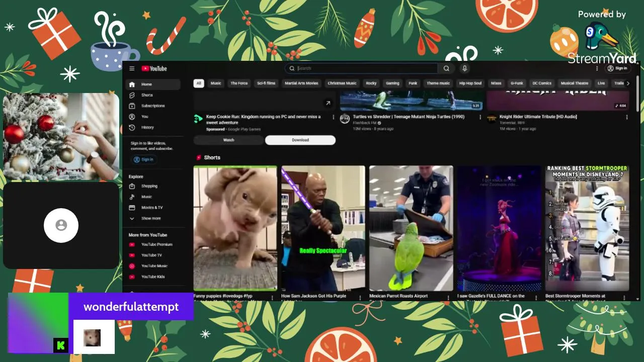
Task: Click the Cookie Run ad advertiser avatar
Action: [198, 119]
